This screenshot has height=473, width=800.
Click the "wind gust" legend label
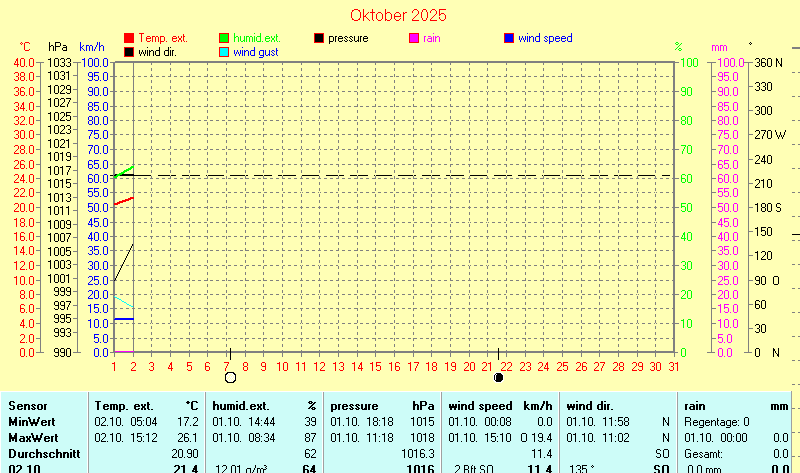256,52
